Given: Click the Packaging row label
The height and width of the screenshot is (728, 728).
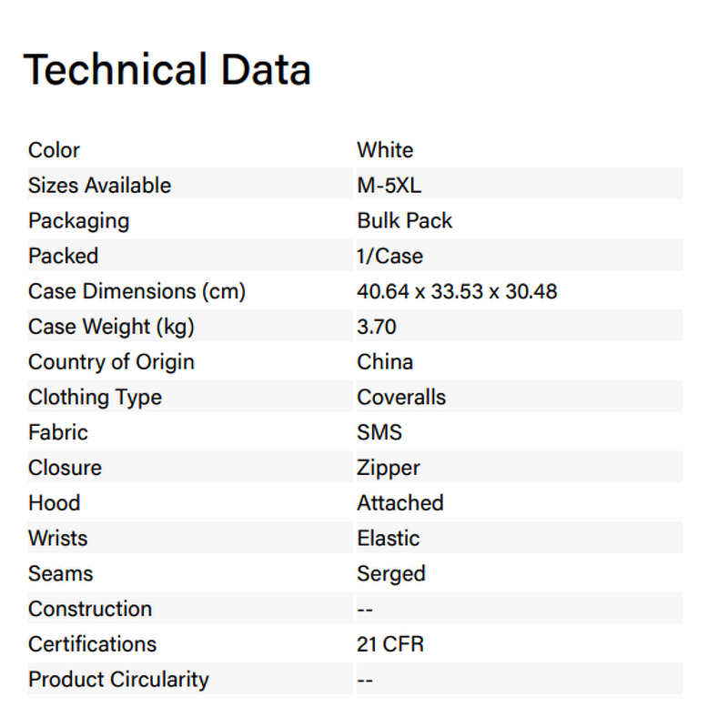Looking at the screenshot, I should click(78, 221).
